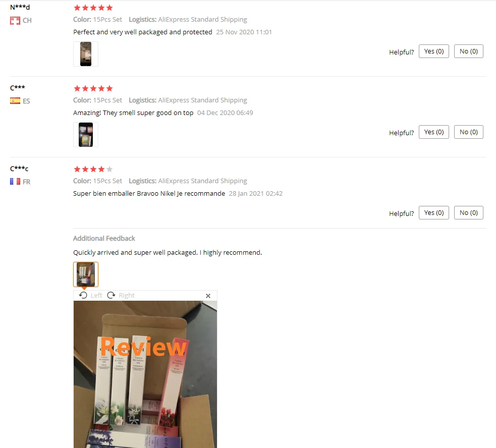Open photo thumbnail in C***'s Spain review

point(86,135)
